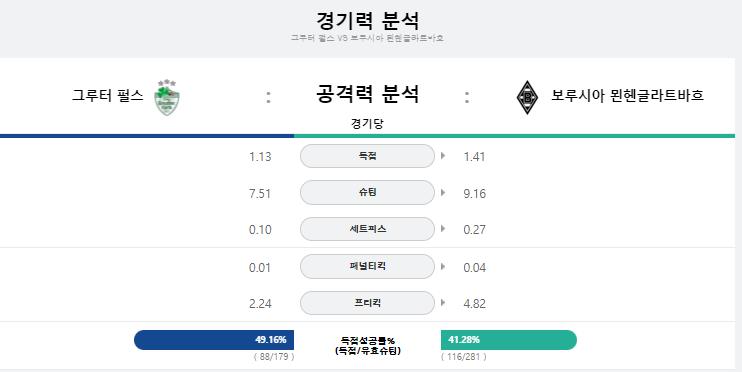Select the 득점 stat button

(367, 156)
